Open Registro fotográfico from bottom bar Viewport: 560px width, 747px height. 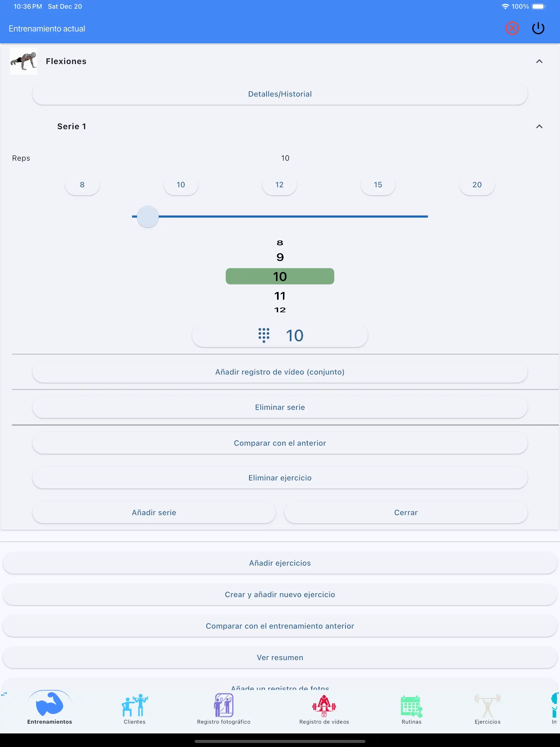(x=224, y=706)
